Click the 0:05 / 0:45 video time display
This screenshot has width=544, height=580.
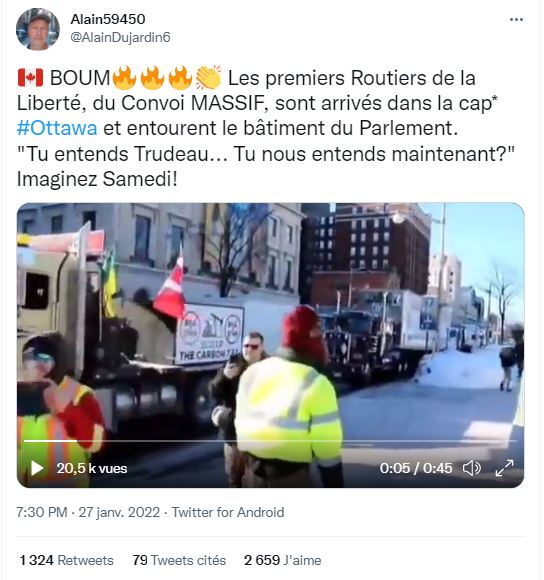416,468
